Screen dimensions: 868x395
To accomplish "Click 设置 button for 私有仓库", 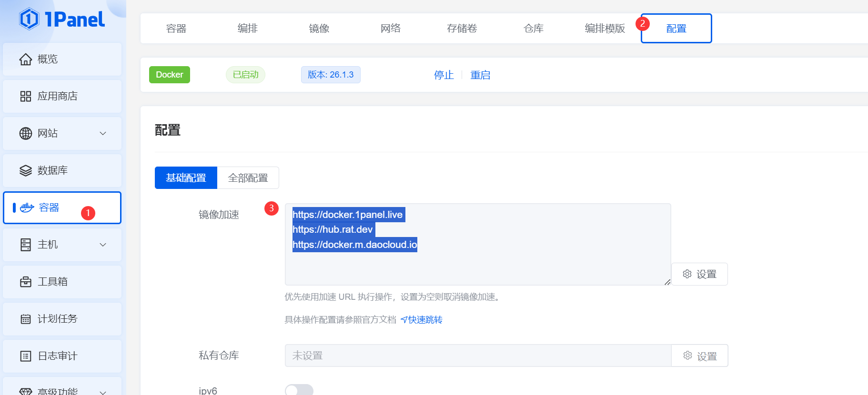I will click(699, 356).
